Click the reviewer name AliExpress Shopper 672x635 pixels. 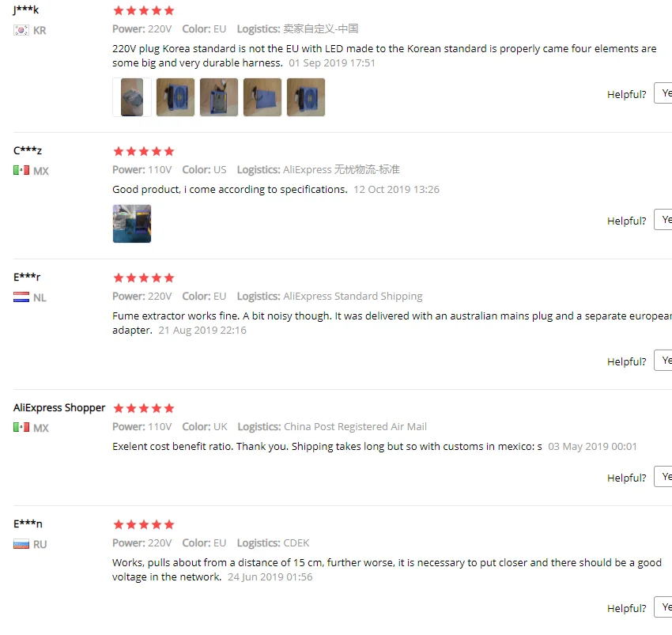click(59, 408)
